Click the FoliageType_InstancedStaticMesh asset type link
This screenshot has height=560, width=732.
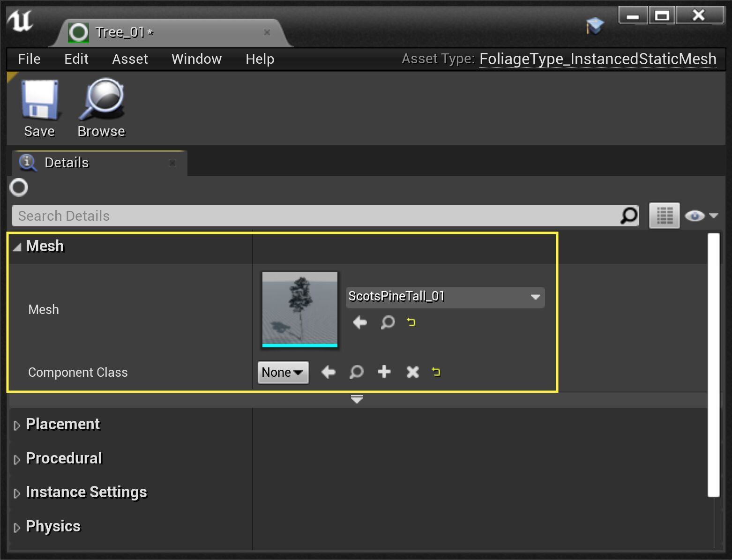tap(598, 59)
